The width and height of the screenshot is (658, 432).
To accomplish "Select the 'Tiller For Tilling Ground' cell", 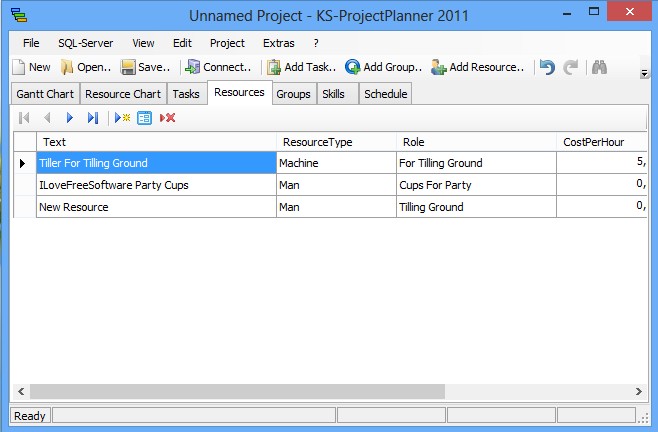I will (157, 163).
